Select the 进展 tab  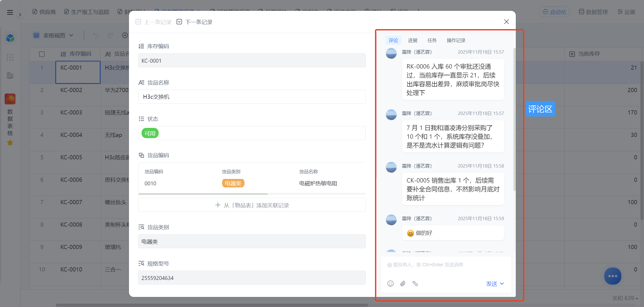click(x=413, y=40)
